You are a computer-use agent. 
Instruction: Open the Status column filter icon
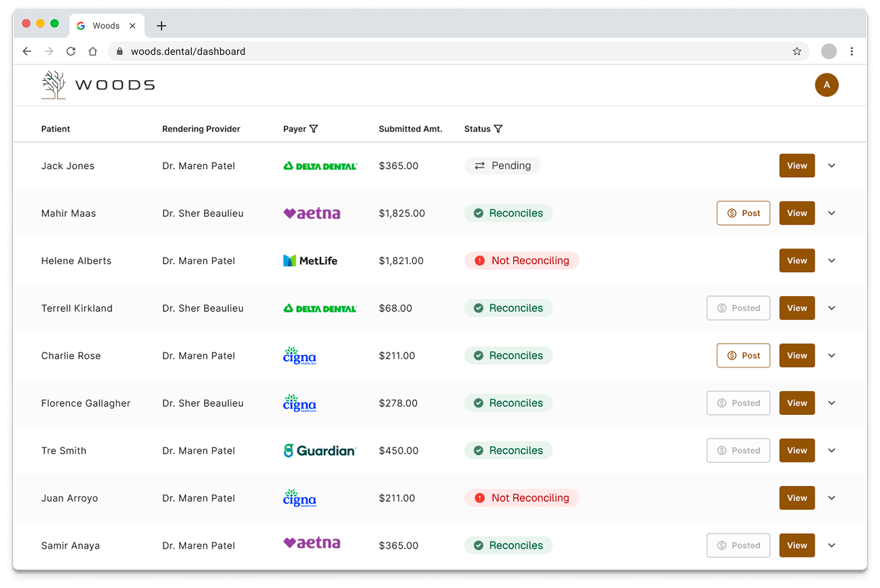coord(498,128)
